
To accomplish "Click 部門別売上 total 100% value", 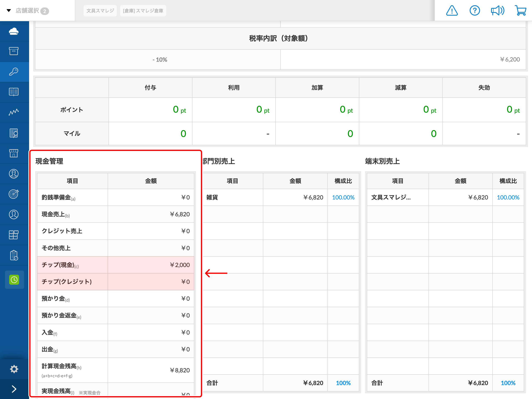I will [x=343, y=383].
